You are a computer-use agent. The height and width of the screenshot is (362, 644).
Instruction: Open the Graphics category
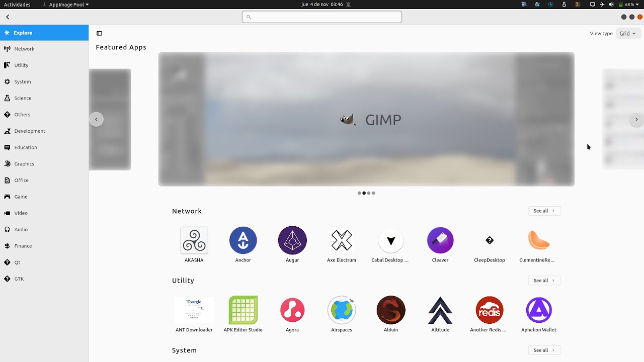coord(44,164)
